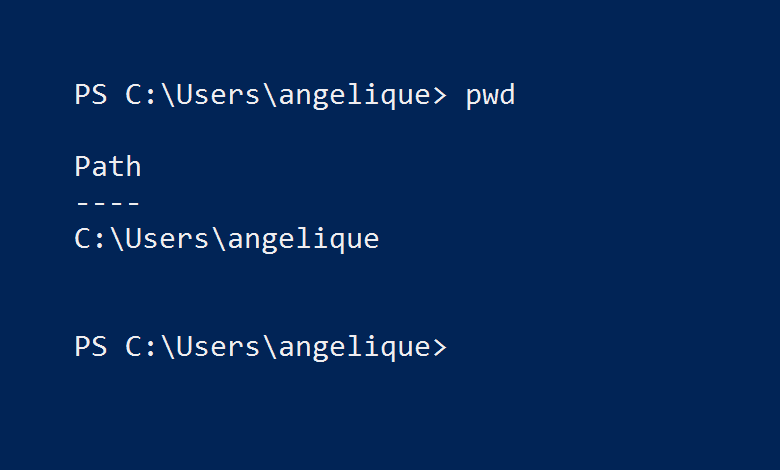Click the typed "pwd" command text
Viewport: 780px width, 470px height.
click(x=490, y=95)
